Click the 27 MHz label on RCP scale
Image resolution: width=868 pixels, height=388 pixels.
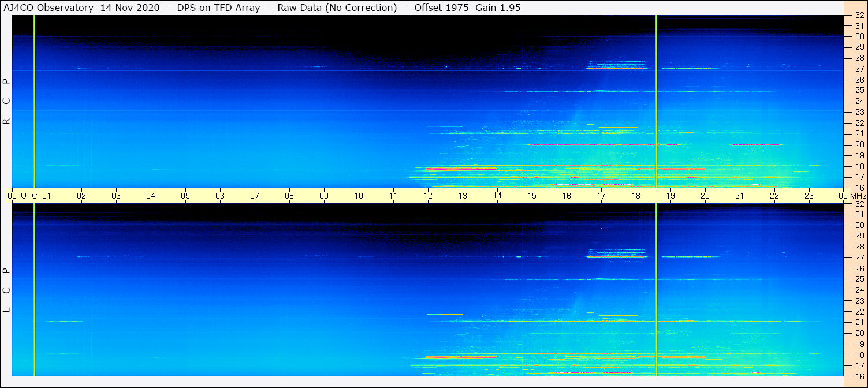pos(859,69)
